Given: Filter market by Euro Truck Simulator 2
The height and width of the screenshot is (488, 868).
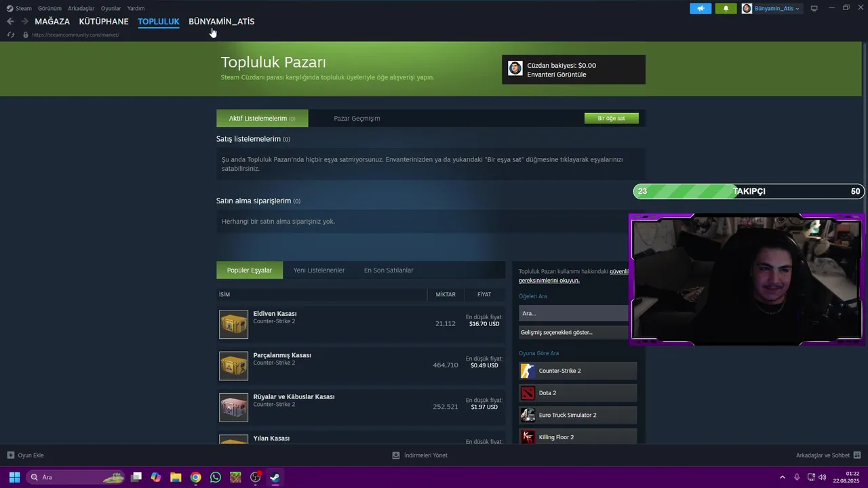Looking at the screenshot, I should click(578, 415).
